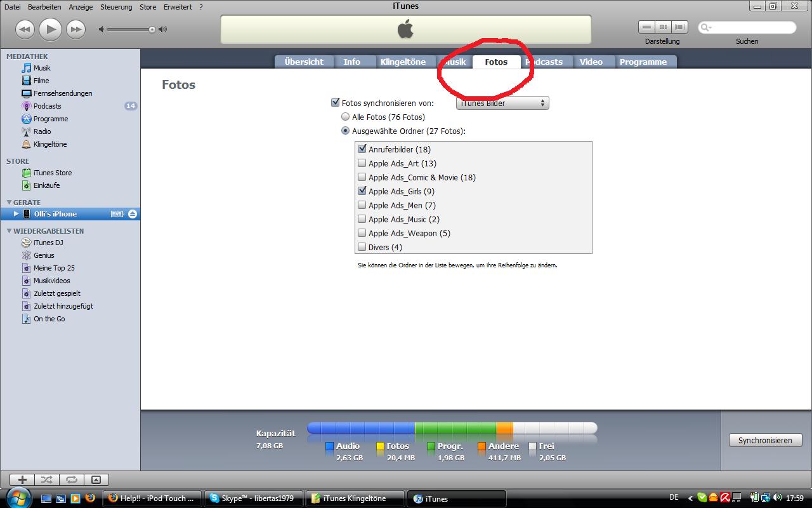Open Genius playlist

click(43, 255)
